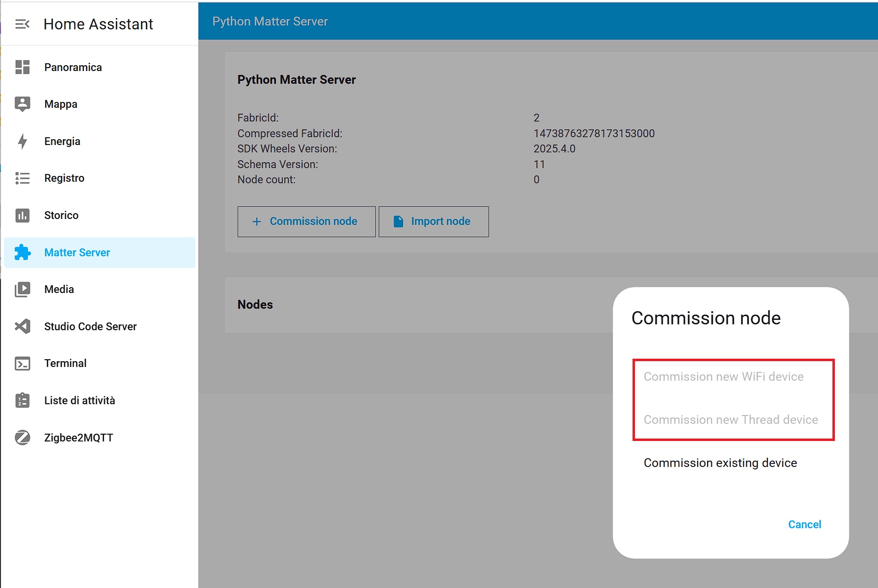The height and width of the screenshot is (588, 878).
Task: Open Studio Code Server entry
Action: 99,326
